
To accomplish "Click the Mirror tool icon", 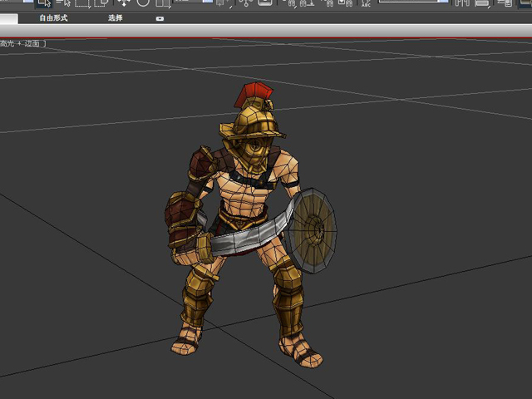I will 462,3.
